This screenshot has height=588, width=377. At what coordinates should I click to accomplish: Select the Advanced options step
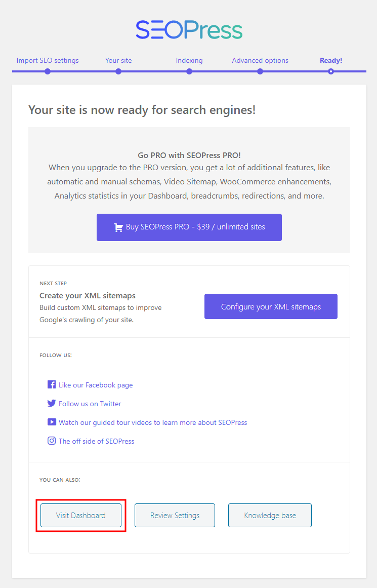click(x=260, y=60)
